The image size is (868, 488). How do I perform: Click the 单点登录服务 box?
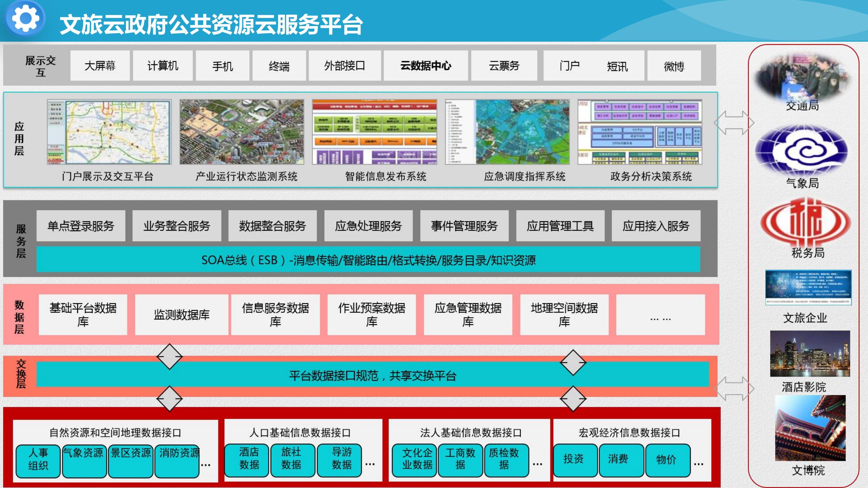(x=81, y=226)
